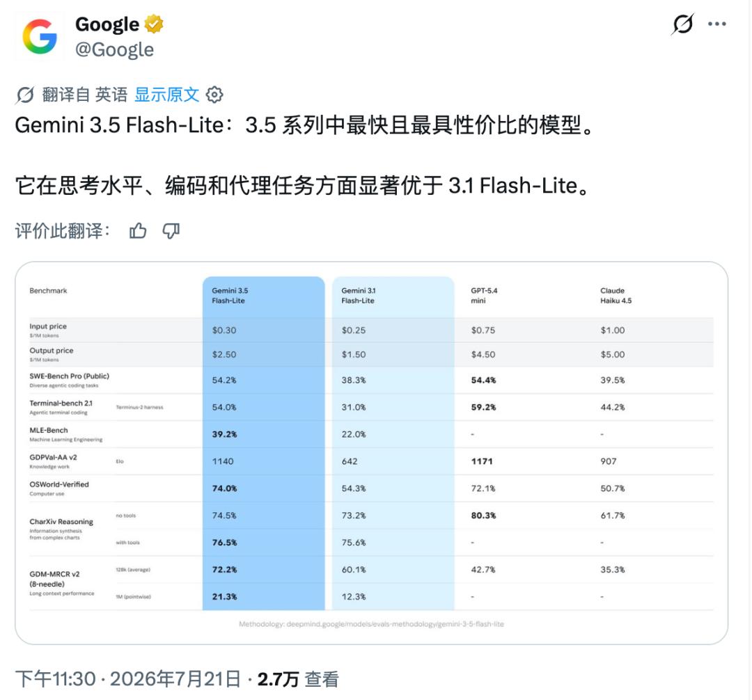Open the three-dot more options menu
The image size is (752, 700).
[717, 24]
